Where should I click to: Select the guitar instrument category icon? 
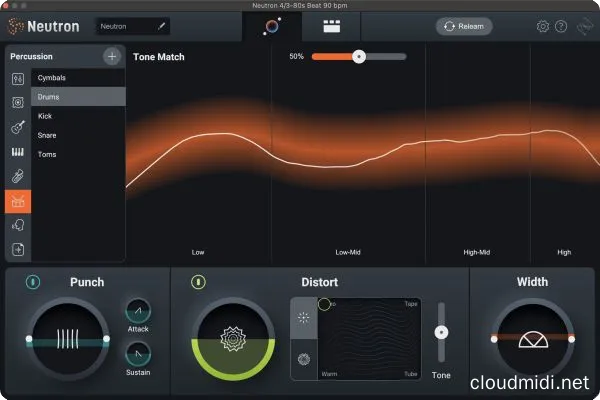[x=18, y=128]
